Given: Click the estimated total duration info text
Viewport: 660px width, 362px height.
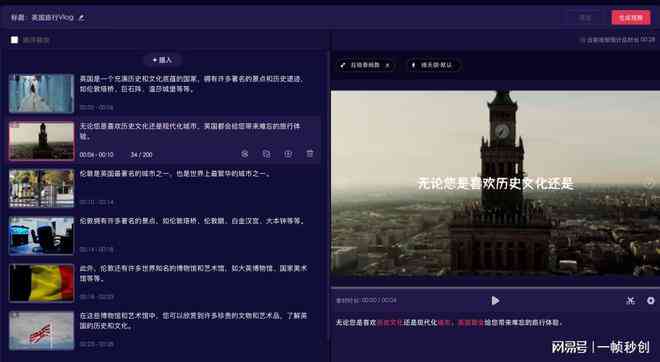Looking at the screenshot, I should click(617, 40).
